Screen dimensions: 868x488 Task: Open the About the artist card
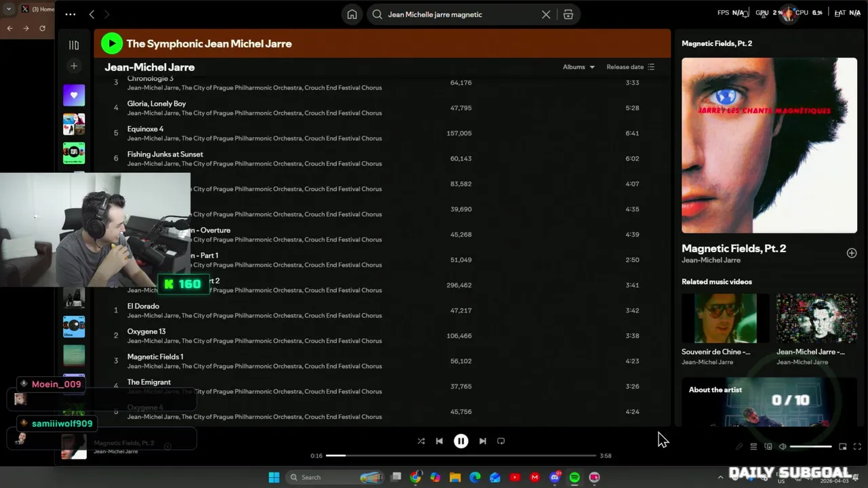click(x=769, y=402)
